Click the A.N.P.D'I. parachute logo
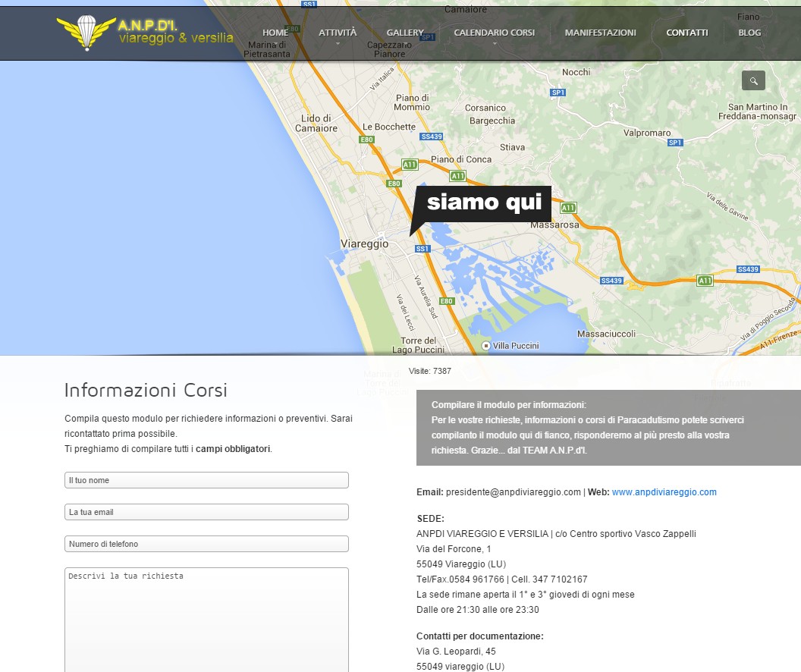 [x=86, y=33]
